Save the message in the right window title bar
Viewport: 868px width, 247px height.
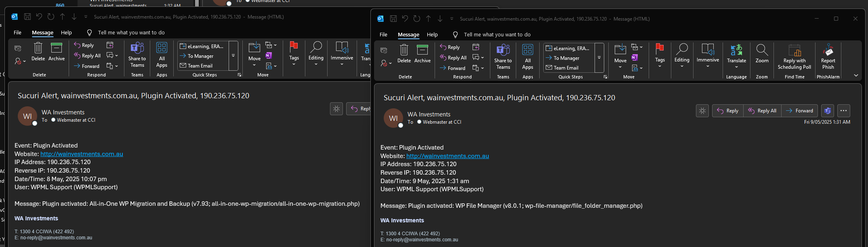393,19
